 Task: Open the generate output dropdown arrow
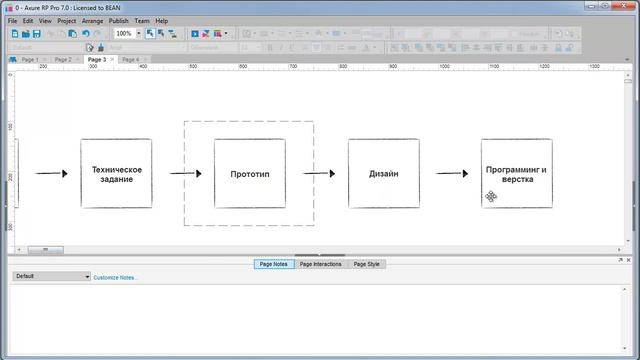coord(226,34)
